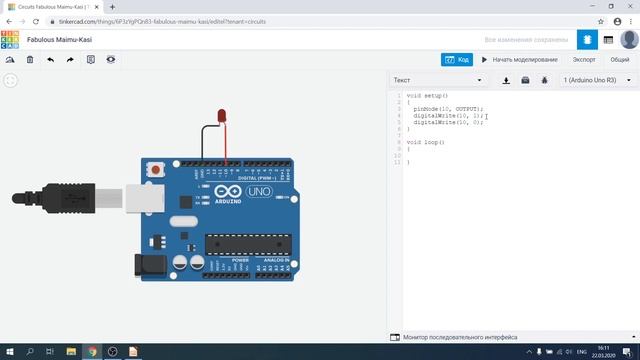Open File Explorer from the taskbar
Viewport: 640px width, 360px height.
coord(71,351)
